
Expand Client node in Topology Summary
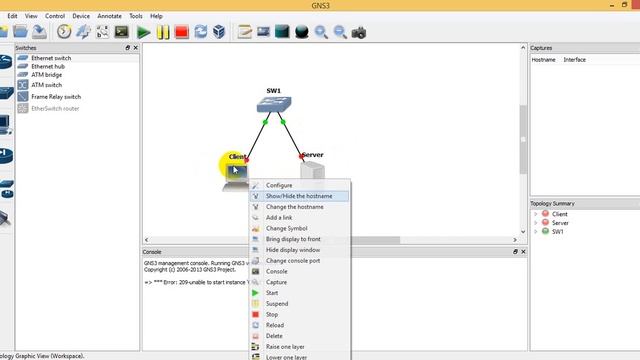tap(536, 214)
